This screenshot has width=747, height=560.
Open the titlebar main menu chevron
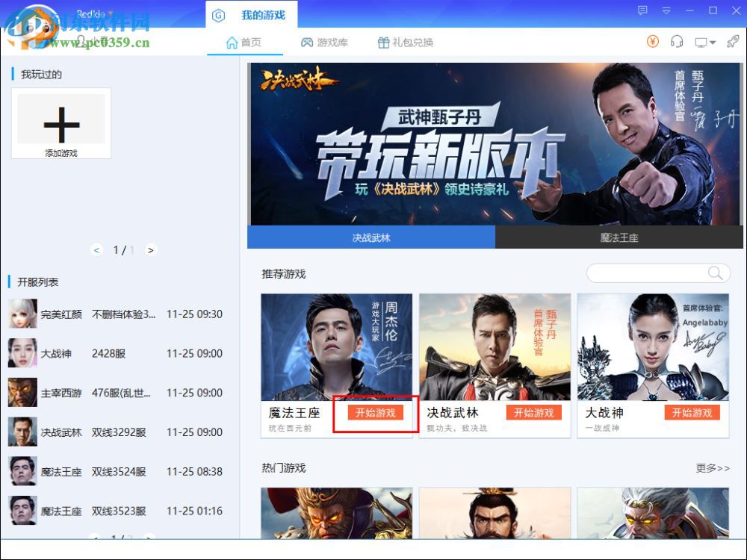pyautogui.click(x=665, y=10)
